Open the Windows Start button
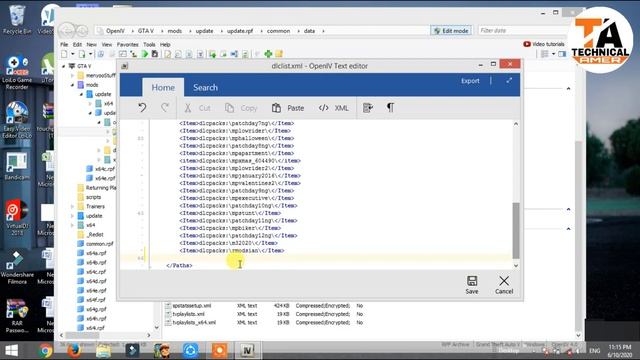The width and height of the screenshot is (640, 360). point(11,351)
